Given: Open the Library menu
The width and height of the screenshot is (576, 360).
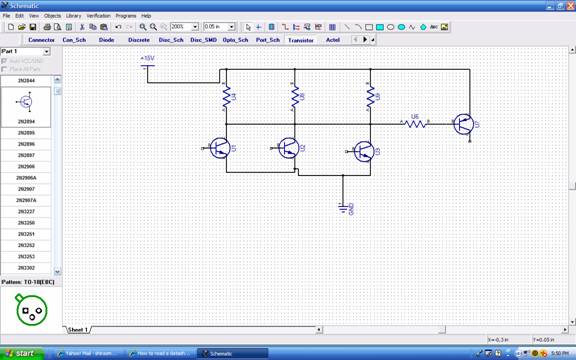Looking at the screenshot, I should pos(73,16).
